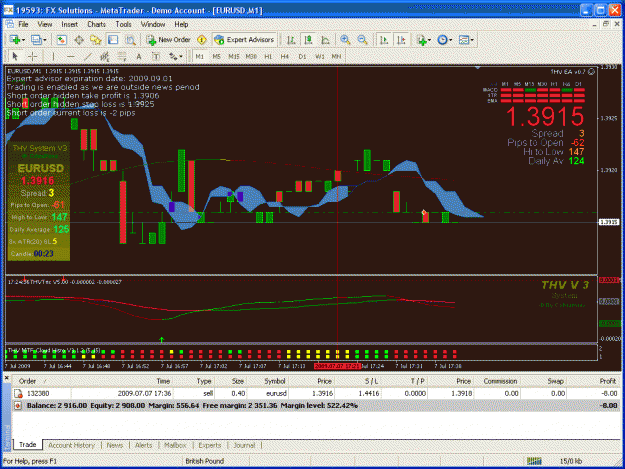
Task: Click the New Chart icon
Action: (x=15, y=40)
